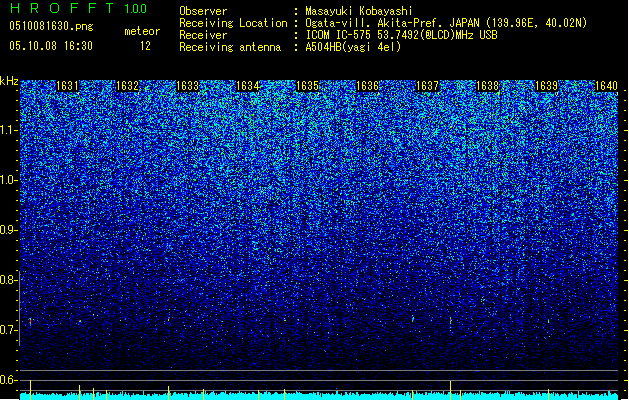Click the kHz axis unit label

tap(9, 81)
